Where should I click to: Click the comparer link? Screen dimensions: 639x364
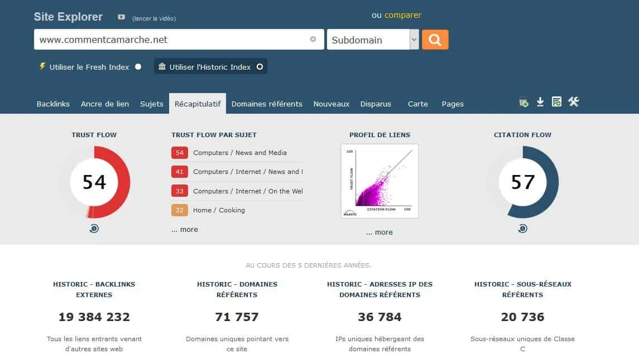(403, 15)
